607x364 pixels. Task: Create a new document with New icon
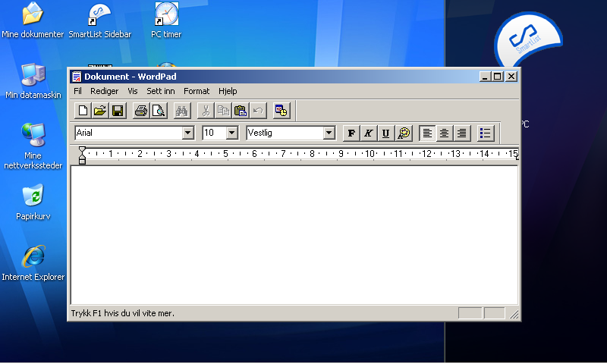point(83,111)
